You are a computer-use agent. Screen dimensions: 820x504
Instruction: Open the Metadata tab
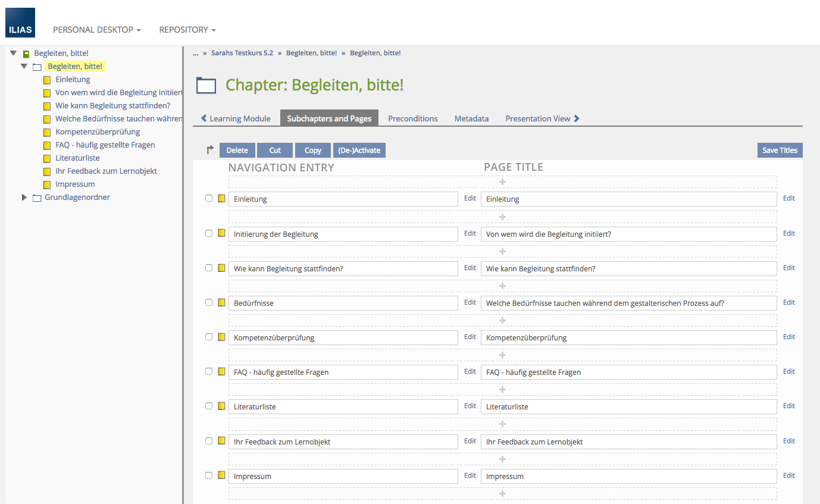point(471,118)
